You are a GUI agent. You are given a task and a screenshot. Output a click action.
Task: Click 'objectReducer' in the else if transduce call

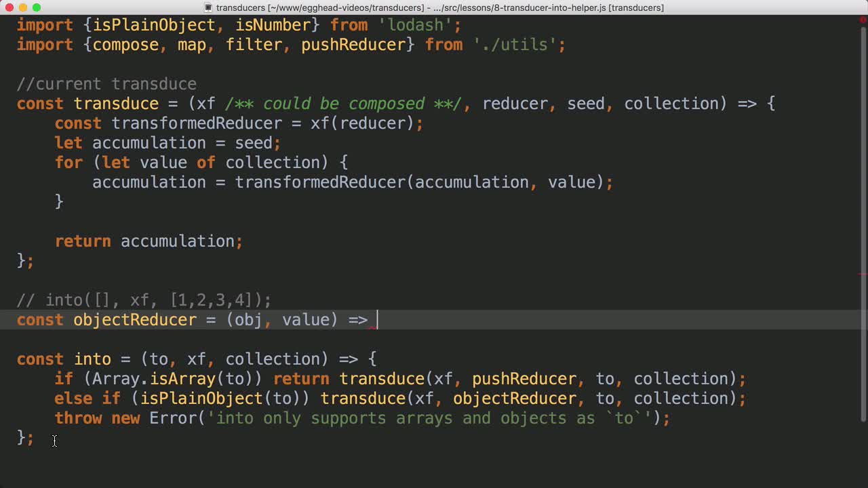coord(515,399)
